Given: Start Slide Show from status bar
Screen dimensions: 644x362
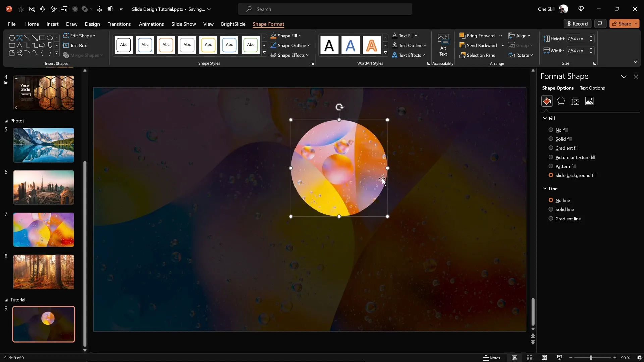Looking at the screenshot, I should pyautogui.click(x=559, y=358).
